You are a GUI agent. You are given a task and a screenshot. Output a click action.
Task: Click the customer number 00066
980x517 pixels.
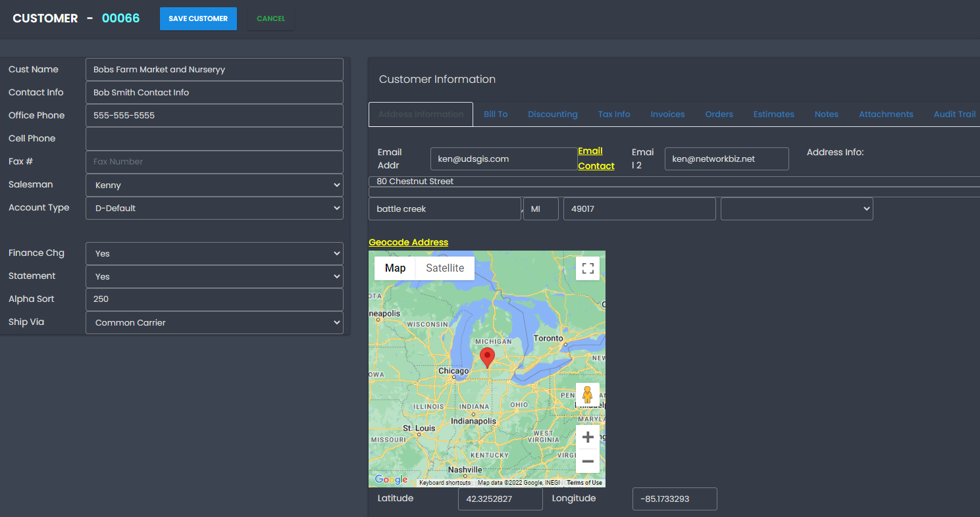tap(121, 18)
